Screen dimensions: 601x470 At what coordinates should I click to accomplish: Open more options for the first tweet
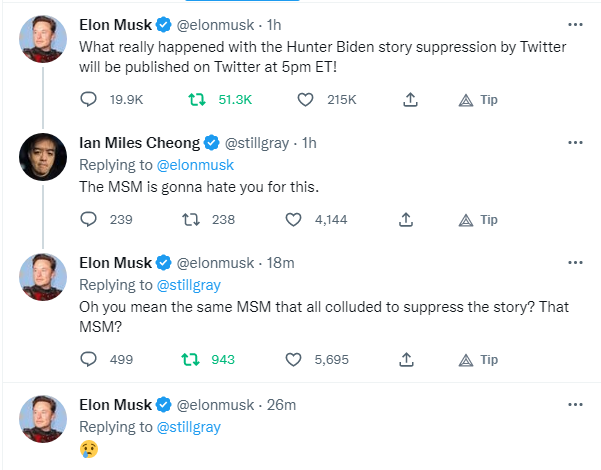coord(575,23)
